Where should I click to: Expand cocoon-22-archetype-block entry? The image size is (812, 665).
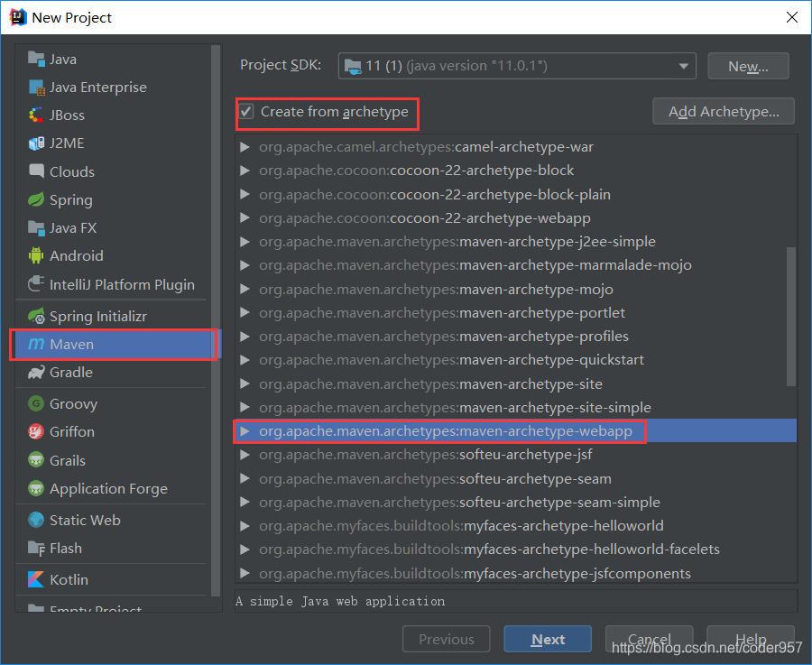pyautogui.click(x=245, y=171)
